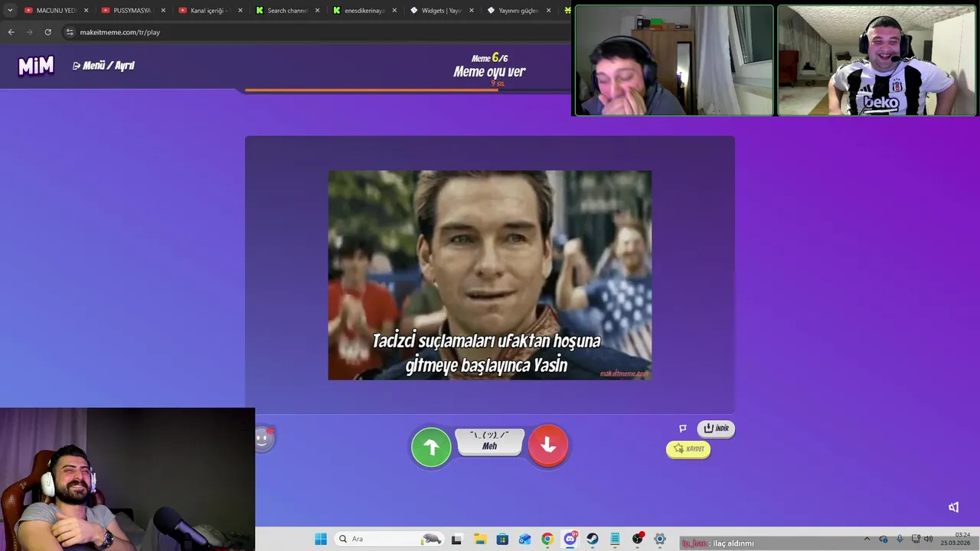The width and height of the screenshot is (980, 551).
Task: View site information icon in address bar
Action: coord(70,32)
